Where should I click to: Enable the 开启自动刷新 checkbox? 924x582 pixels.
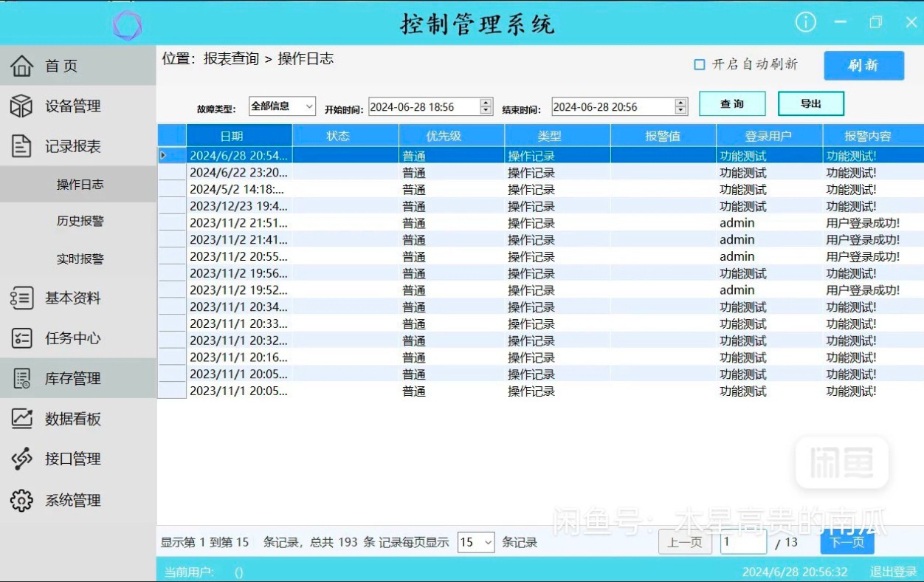point(700,65)
